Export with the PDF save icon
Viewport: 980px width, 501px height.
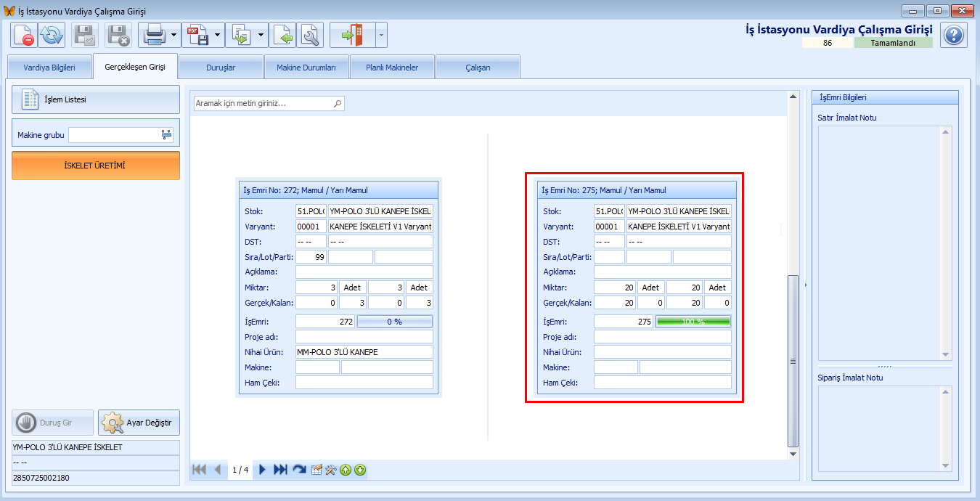click(197, 35)
